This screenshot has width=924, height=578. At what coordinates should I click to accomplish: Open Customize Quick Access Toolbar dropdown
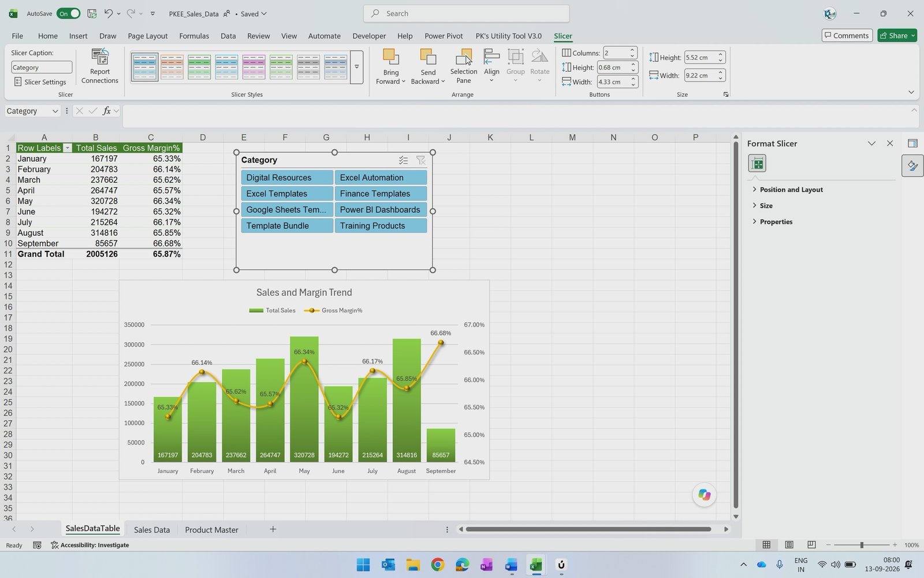click(x=152, y=13)
